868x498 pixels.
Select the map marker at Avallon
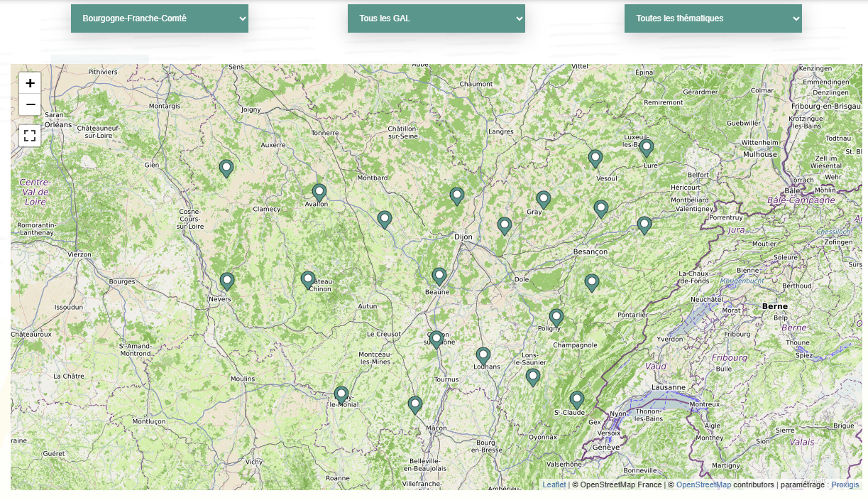click(319, 192)
